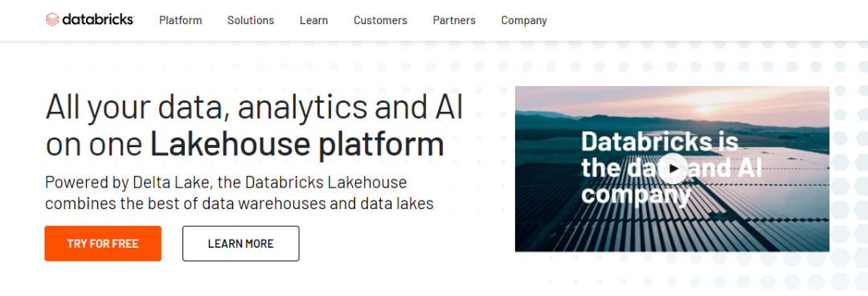The height and width of the screenshot is (296, 868).
Task: Play the Databricks intro video
Action: point(674,168)
